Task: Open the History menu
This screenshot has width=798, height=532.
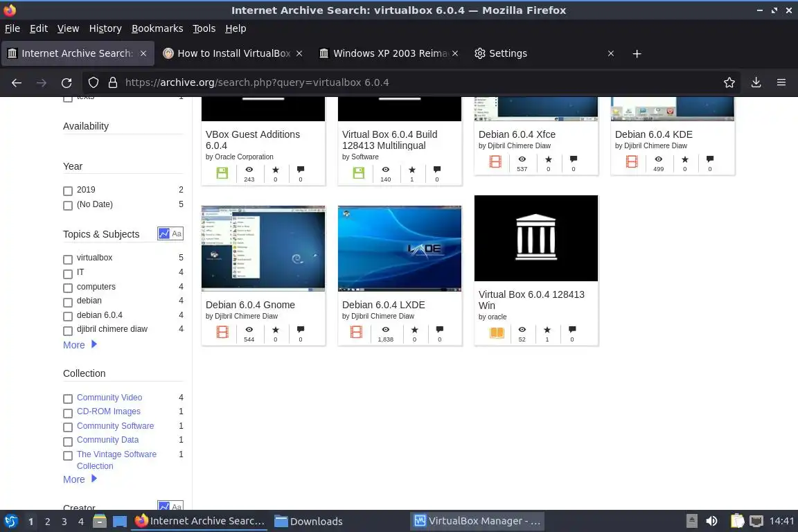Action: (x=105, y=28)
